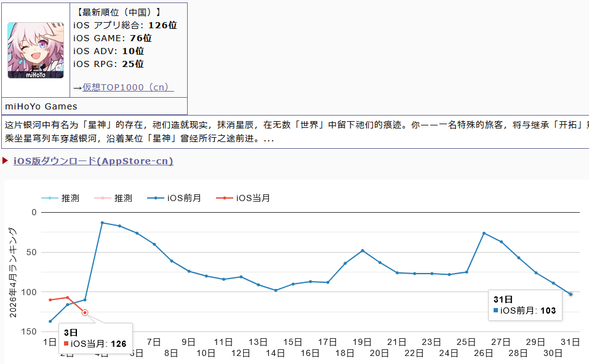The image size is (589, 364).
Task: Toggle the light blue 推測 legend series
Action: 60,198
